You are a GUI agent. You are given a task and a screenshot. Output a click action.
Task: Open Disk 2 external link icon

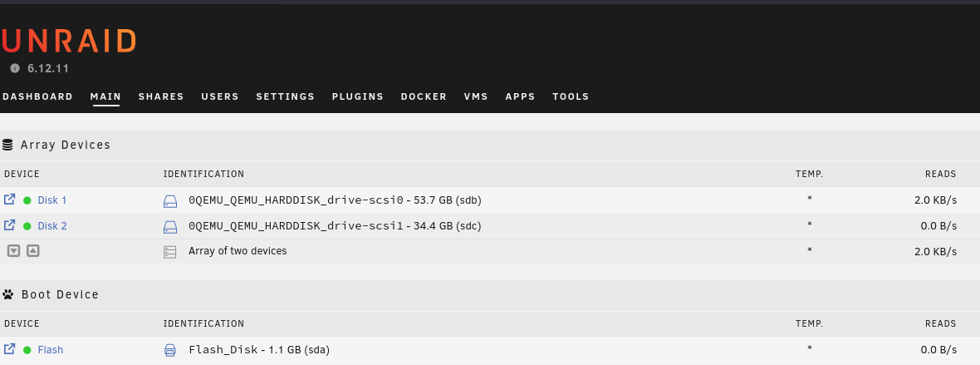click(9, 224)
